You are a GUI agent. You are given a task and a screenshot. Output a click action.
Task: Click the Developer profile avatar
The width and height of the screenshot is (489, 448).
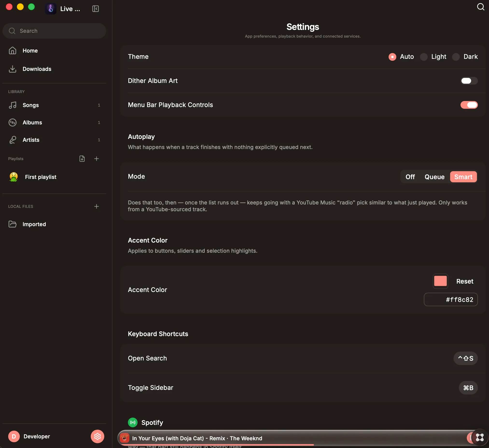pos(14,437)
